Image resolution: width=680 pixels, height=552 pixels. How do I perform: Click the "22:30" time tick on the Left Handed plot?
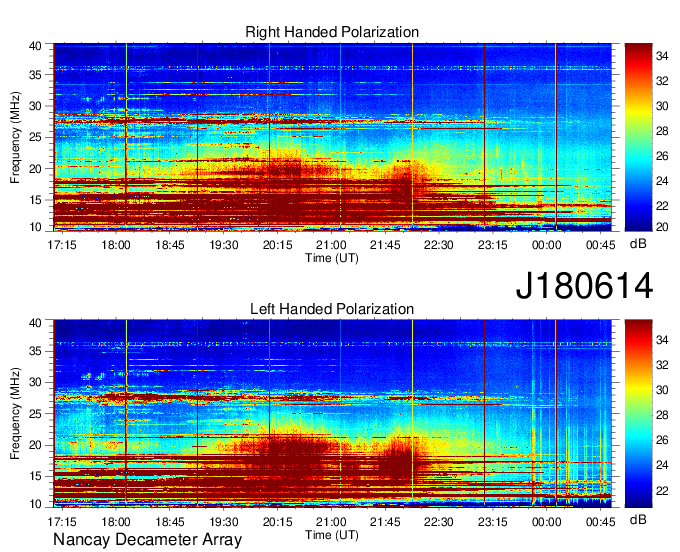(439, 522)
